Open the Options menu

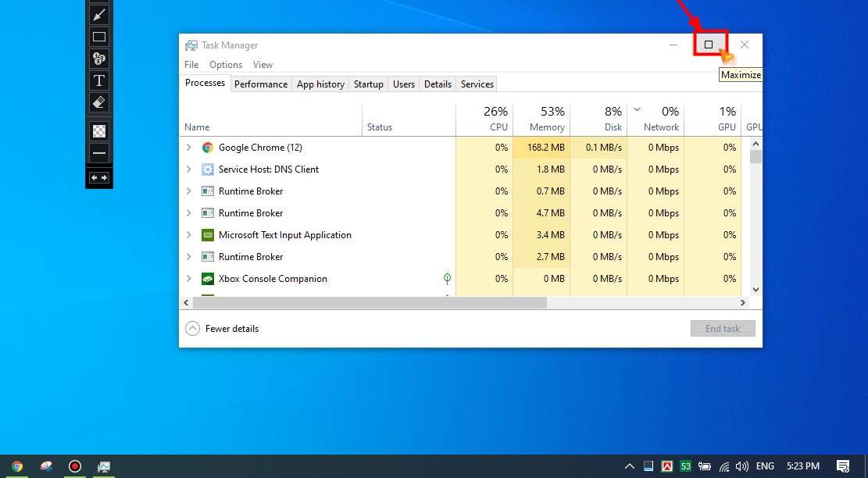click(x=226, y=65)
